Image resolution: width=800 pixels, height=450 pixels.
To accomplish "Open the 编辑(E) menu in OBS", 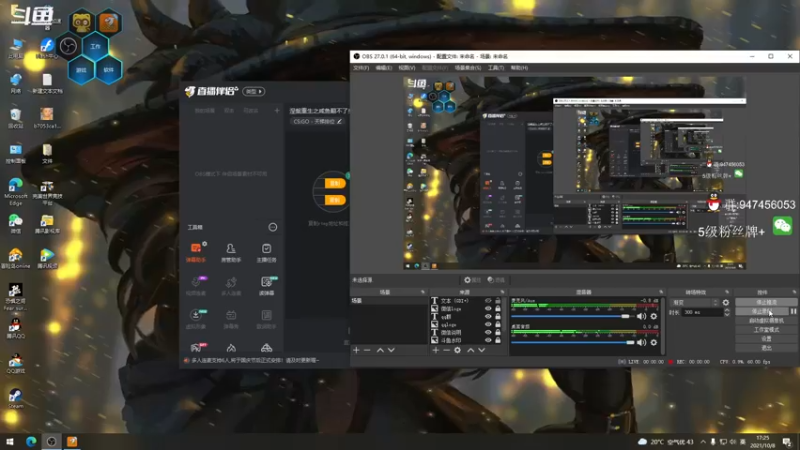I will (x=384, y=68).
